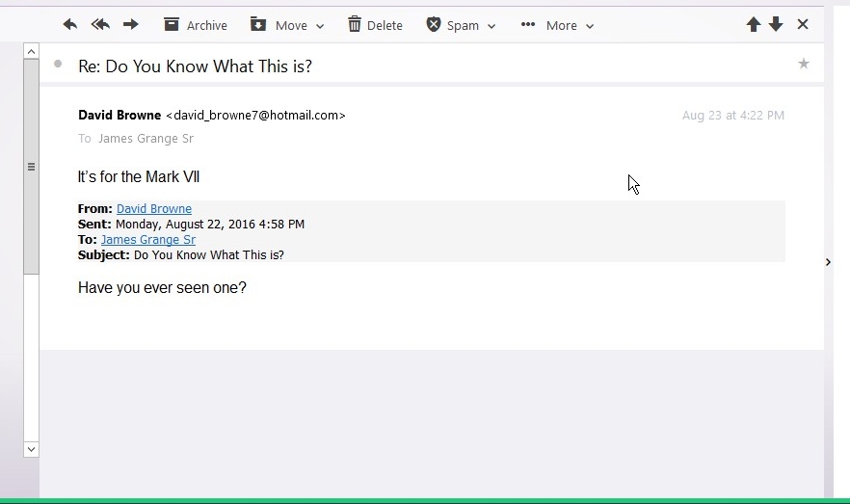Click the scrollbar down arrow
Image resolution: width=850 pixels, height=504 pixels.
tap(32, 449)
